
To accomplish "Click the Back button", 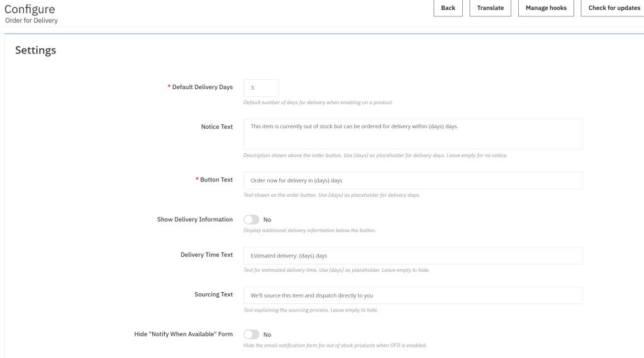I will [x=448, y=8].
